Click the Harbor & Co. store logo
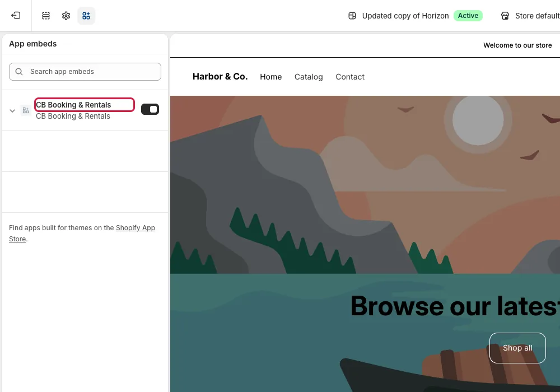The image size is (560, 392). pyautogui.click(x=220, y=76)
